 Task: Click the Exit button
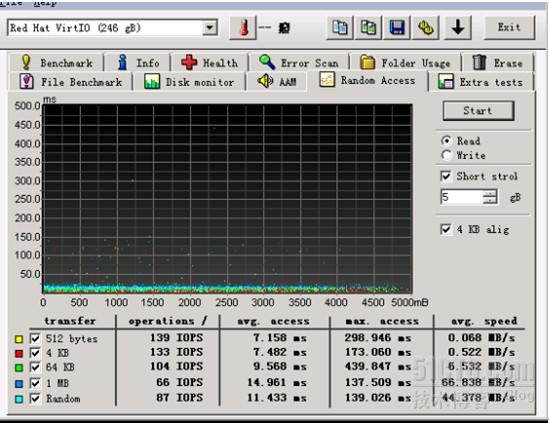[x=509, y=27]
